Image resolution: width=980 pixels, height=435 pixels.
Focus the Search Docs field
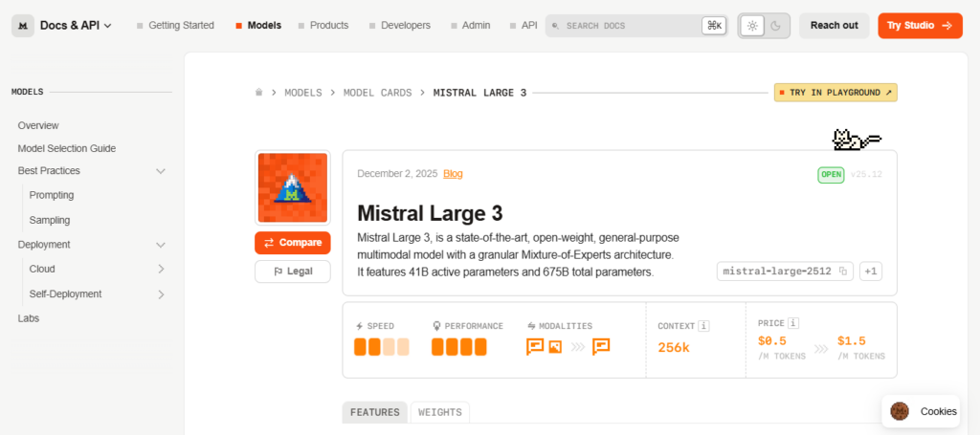(636, 26)
